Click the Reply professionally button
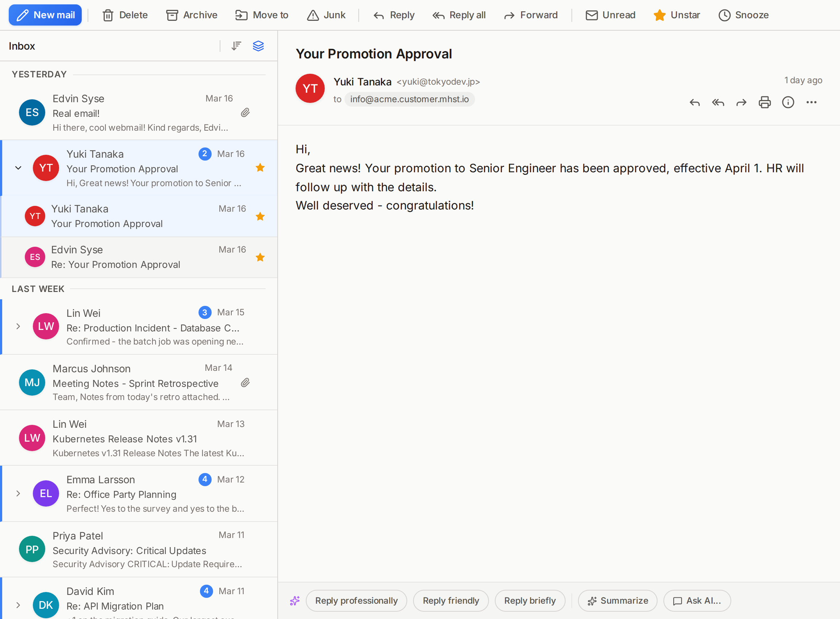 pyautogui.click(x=356, y=601)
